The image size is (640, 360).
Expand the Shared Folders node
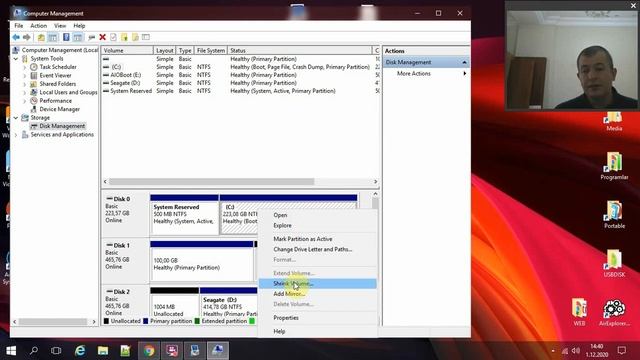[x=24, y=84]
